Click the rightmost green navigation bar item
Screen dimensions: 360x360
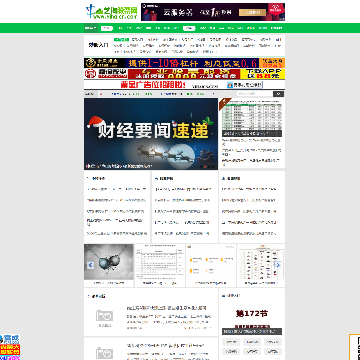coord(276,28)
